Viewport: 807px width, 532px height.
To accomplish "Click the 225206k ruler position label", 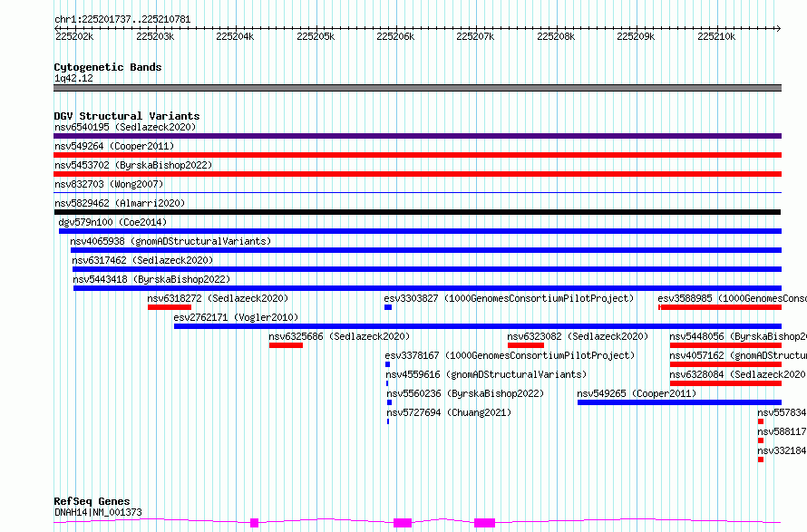I will [x=395, y=36].
